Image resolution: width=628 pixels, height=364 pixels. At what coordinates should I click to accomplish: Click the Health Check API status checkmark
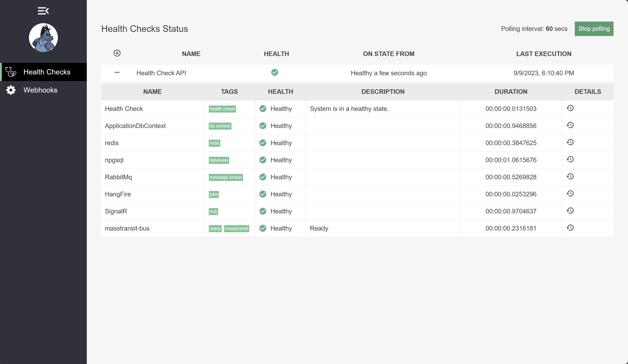(x=274, y=72)
